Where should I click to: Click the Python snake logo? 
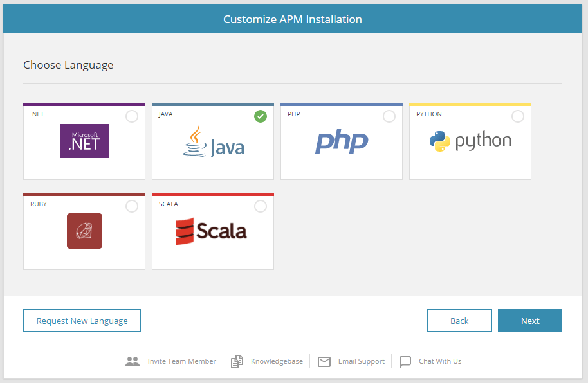point(440,141)
